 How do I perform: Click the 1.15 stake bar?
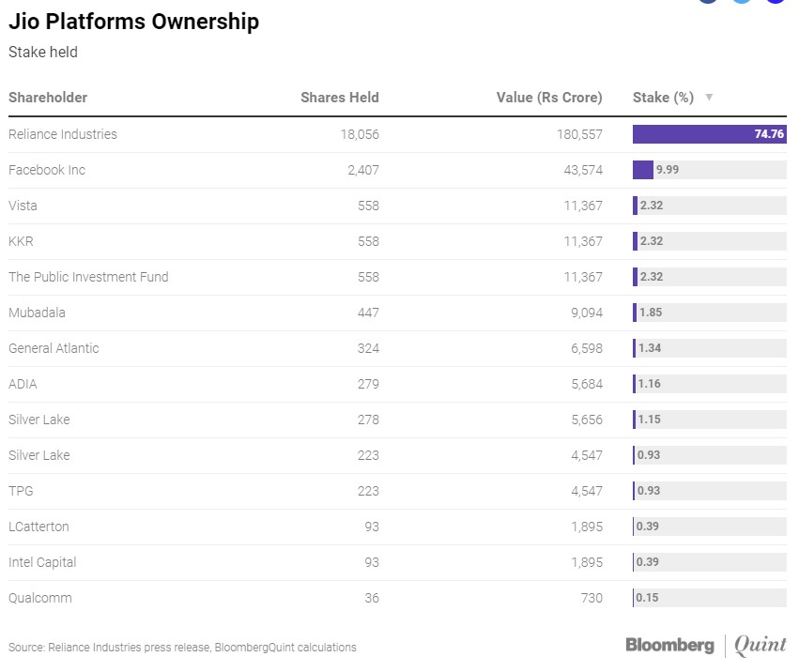709,420
